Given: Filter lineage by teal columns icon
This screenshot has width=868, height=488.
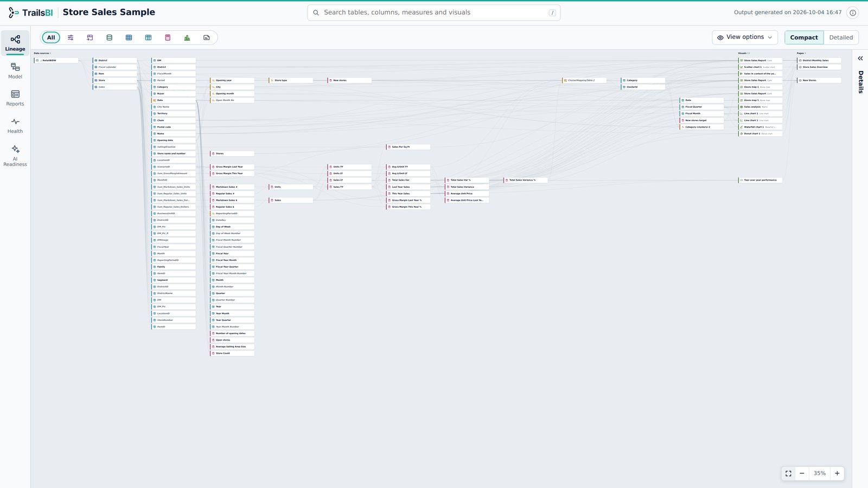Looking at the screenshot, I should pos(148,37).
